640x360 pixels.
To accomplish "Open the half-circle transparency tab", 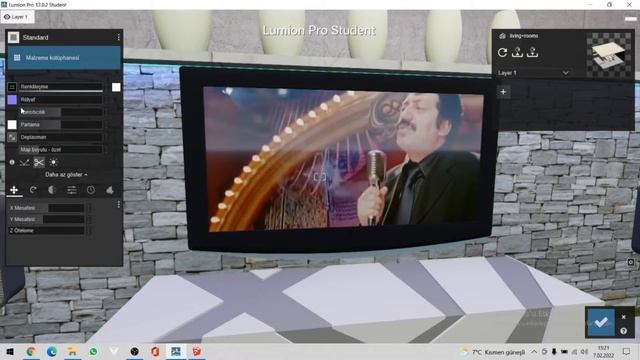I will pos(52,190).
